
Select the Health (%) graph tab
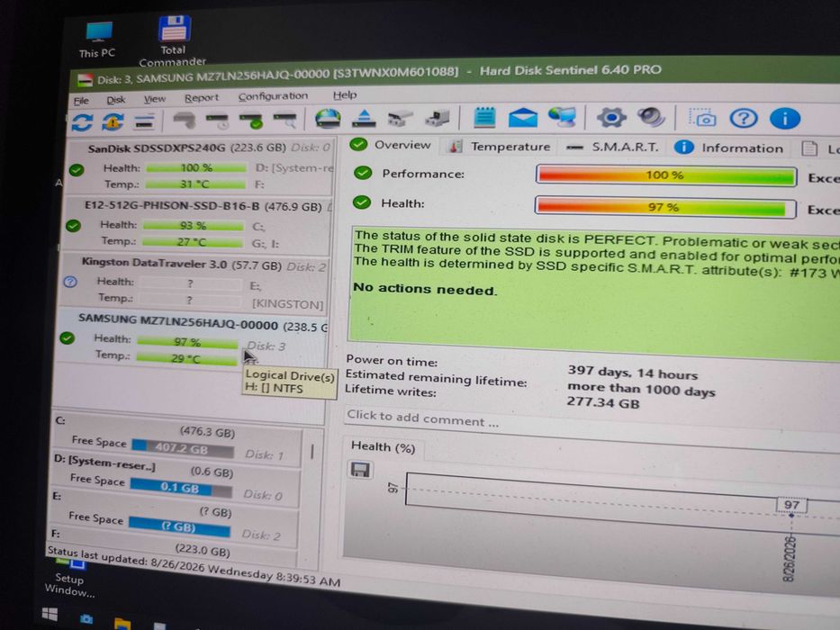coord(383,446)
